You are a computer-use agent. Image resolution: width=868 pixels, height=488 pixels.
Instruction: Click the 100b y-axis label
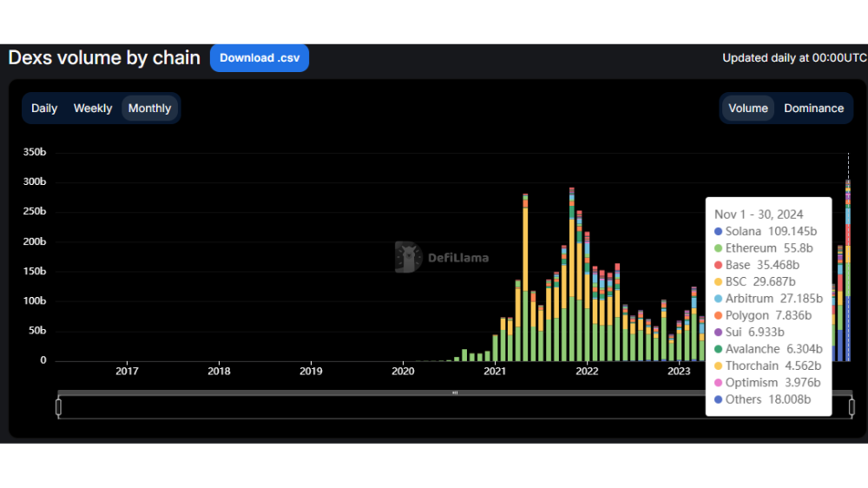[x=35, y=300]
